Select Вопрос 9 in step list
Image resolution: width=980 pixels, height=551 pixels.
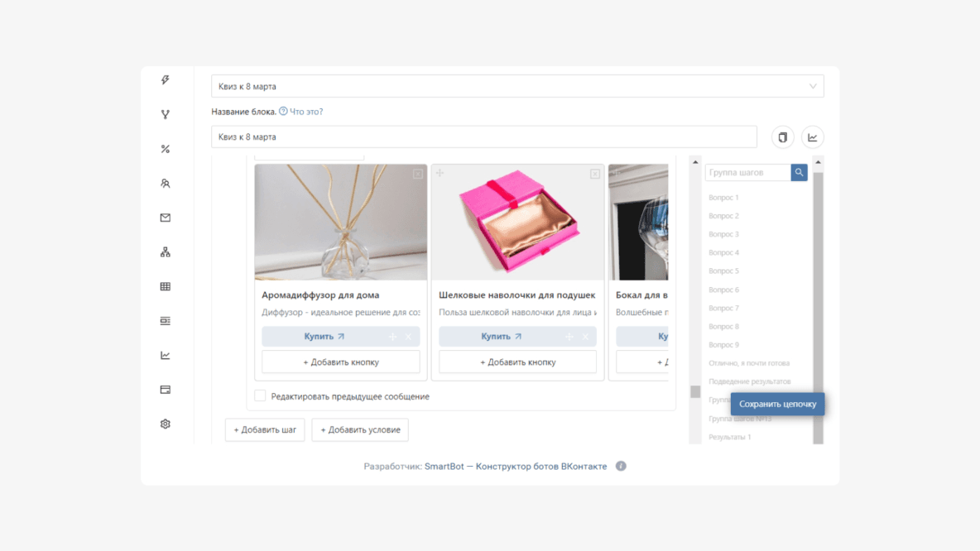723,345
